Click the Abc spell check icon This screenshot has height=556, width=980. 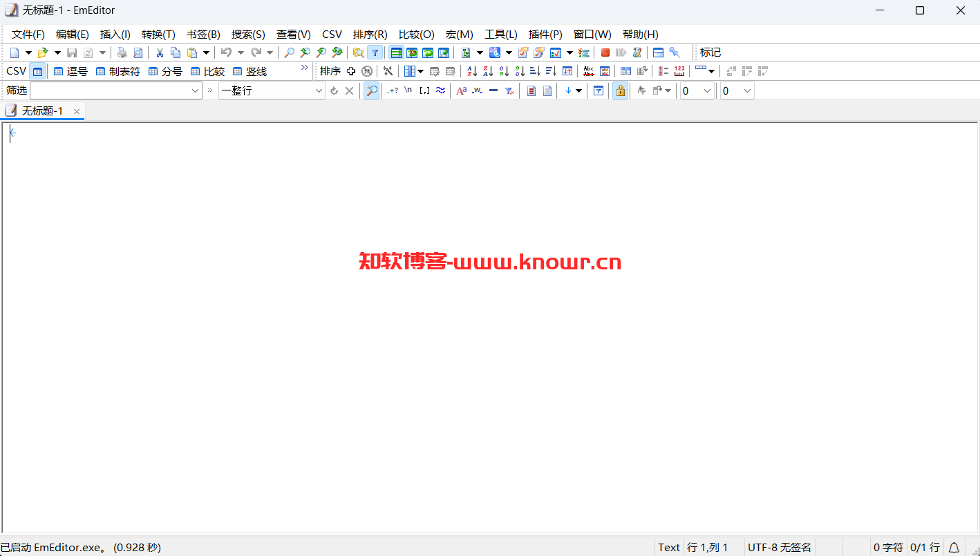click(589, 71)
